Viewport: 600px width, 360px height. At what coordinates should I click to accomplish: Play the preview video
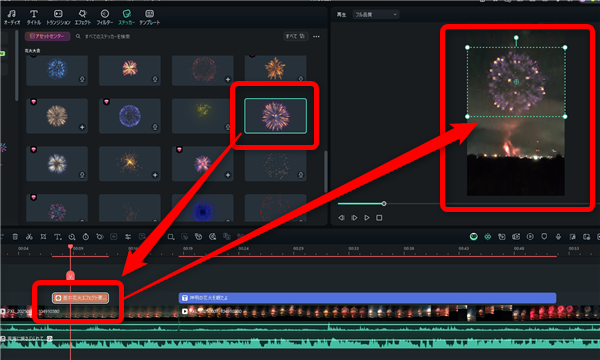(x=367, y=218)
